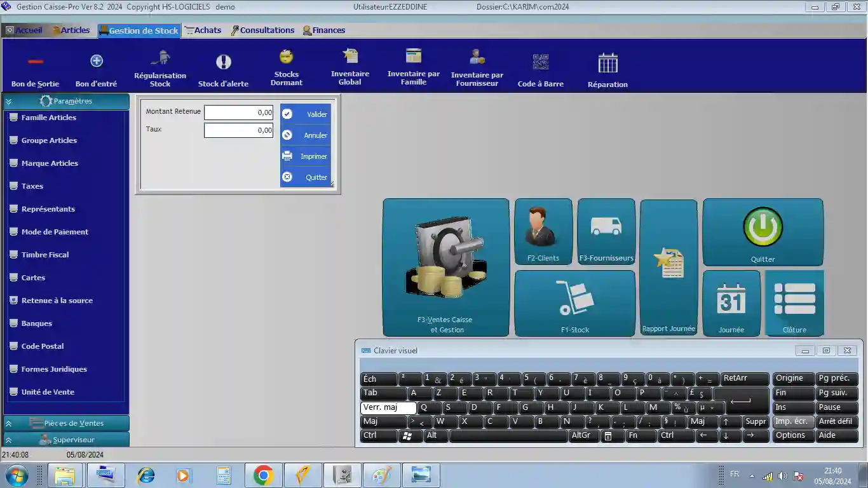Open the Finances tab

324,30
